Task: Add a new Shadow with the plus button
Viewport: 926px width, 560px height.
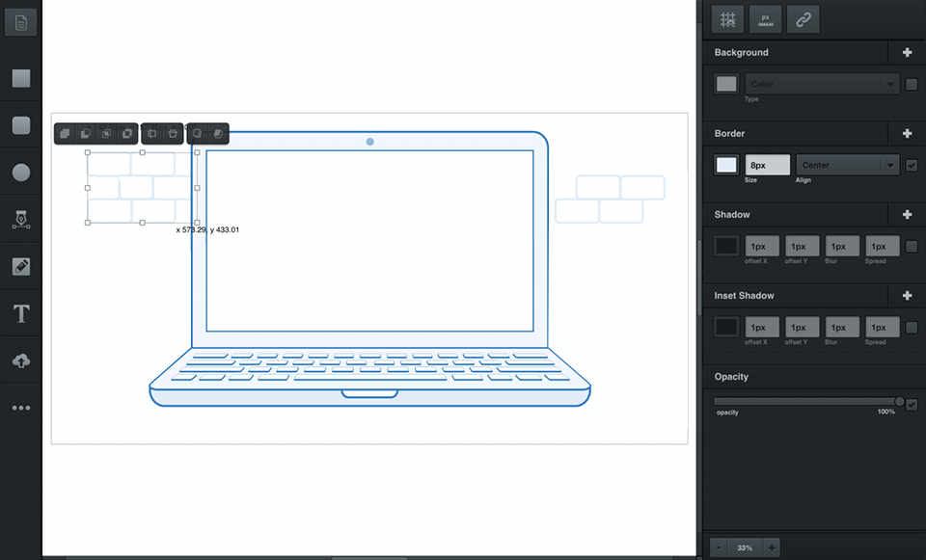Action: click(x=908, y=214)
